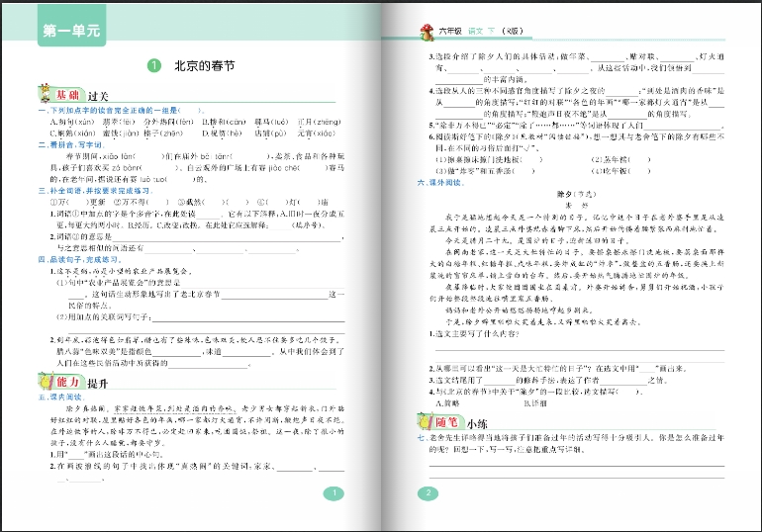Image resolution: width=762 pixels, height=532 pixels.
Task: Click the green lesson number 1 circle by the title
Action: point(152,66)
